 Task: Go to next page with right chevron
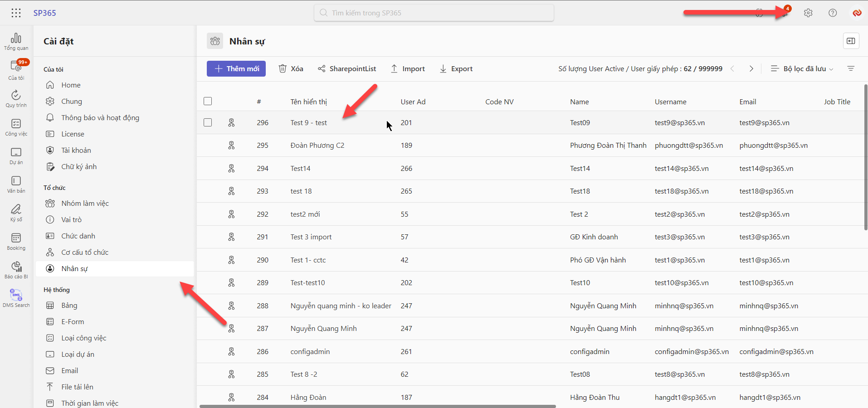coord(751,69)
